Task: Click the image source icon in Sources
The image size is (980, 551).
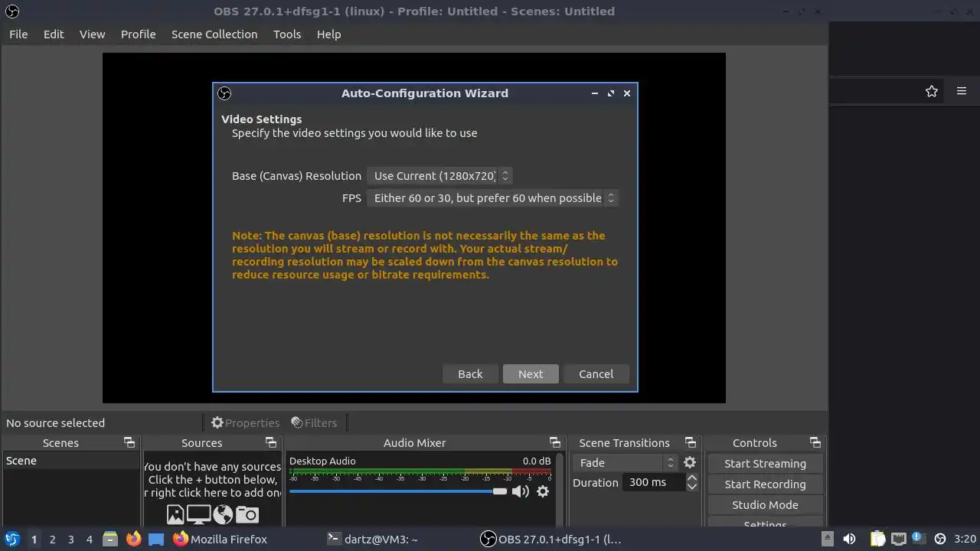Action: click(x=175, y=515)
